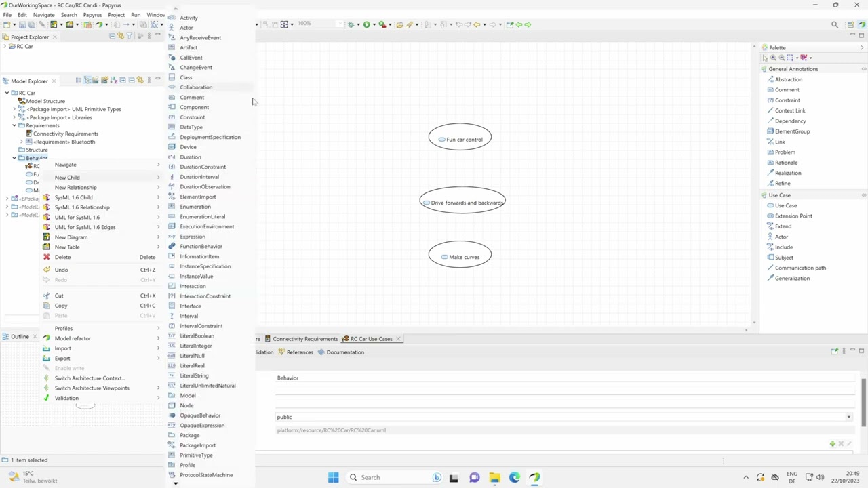Open Microsoft Edge from taskbar
The width and height of the screenshot is (868, 488).
(515, 477)
